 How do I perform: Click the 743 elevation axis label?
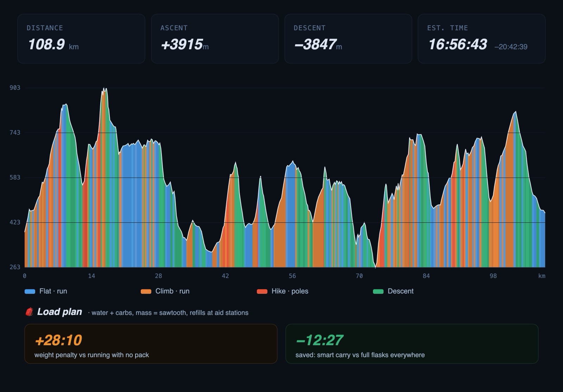coord(15,133)
